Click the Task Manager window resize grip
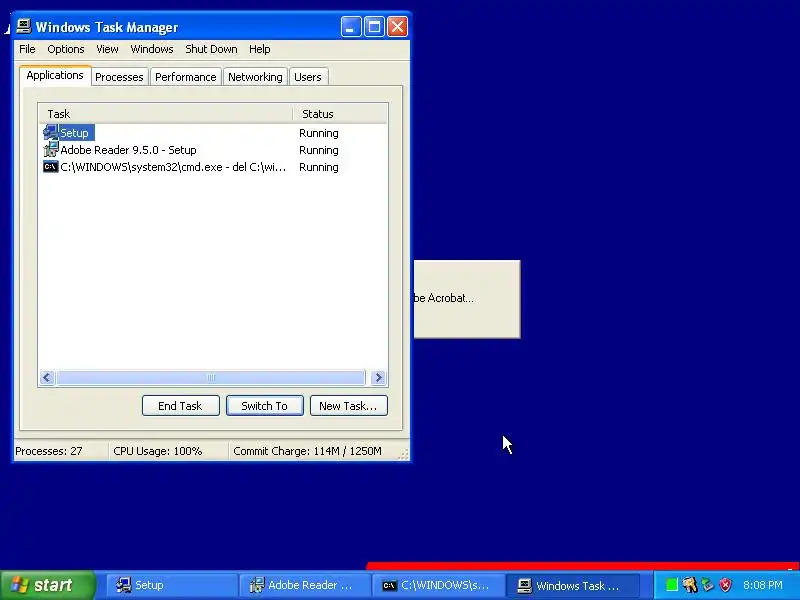Screen dimensions: 800x600 (x=403, y=454)
